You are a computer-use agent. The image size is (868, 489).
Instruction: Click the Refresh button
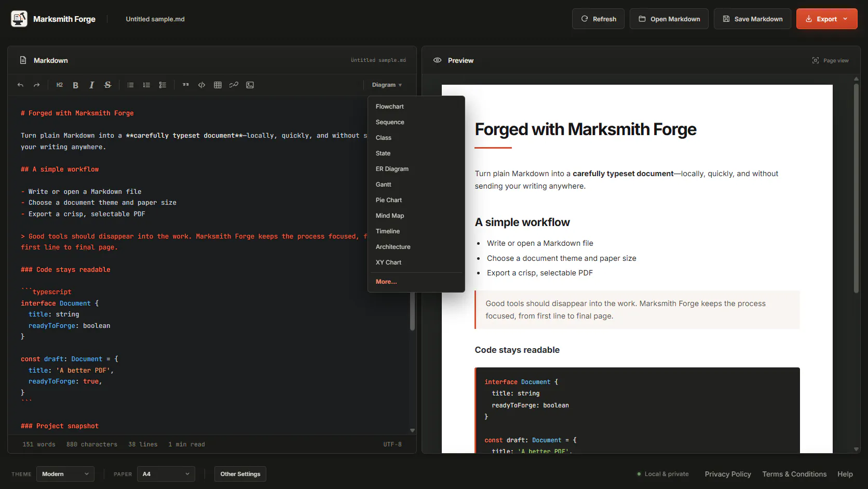598,19
